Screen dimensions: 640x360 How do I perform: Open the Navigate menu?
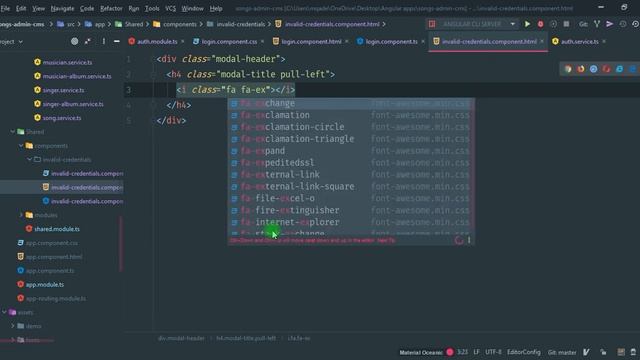(62, 8)
